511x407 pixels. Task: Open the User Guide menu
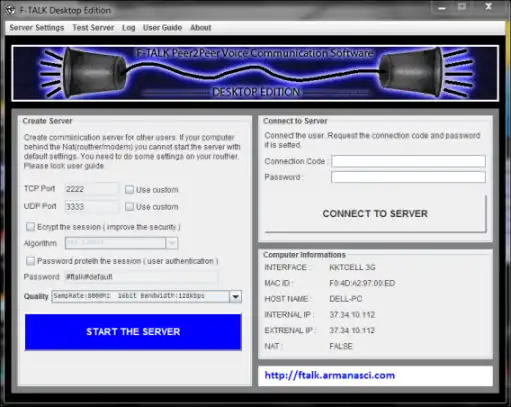pyautogui.click(x=162, y=28)
